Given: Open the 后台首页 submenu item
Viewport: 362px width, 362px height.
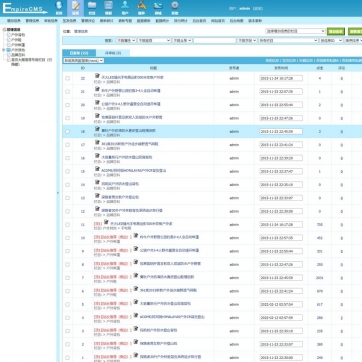Looking at the screenshot, I should 199,21.
